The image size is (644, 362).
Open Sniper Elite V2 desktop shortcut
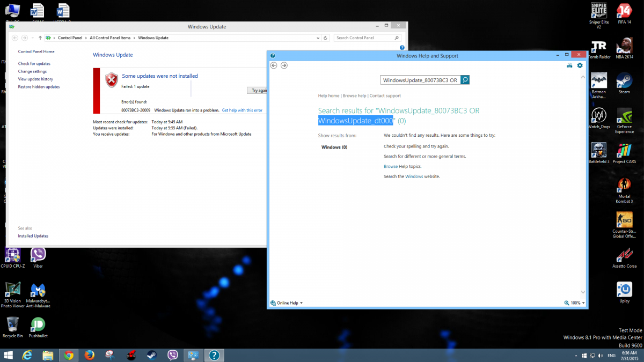pos(598,14)
